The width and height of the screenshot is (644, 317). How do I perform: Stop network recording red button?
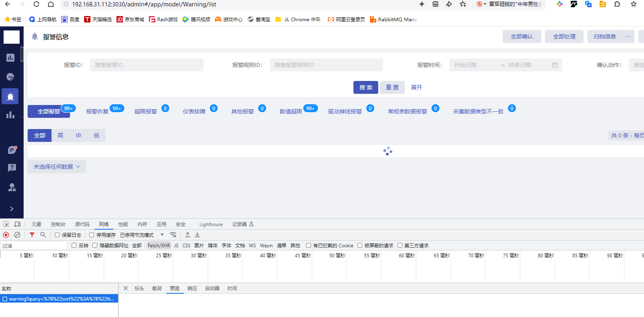pos(6,235)
